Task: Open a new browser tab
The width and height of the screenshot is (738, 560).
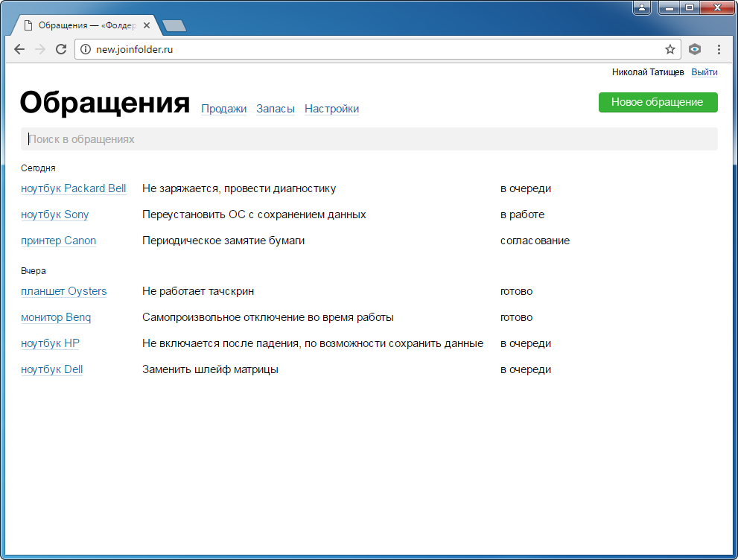Action: click(174, 26)
